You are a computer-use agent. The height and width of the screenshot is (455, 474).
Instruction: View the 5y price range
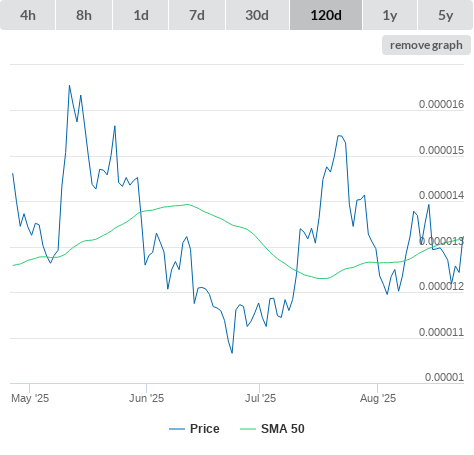coord(445,15)
